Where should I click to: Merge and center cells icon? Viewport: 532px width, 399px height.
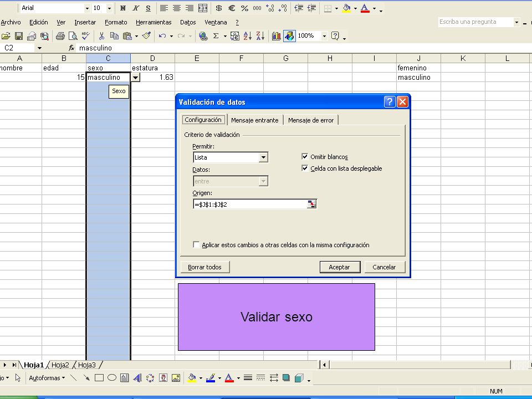tap(203, 8)
